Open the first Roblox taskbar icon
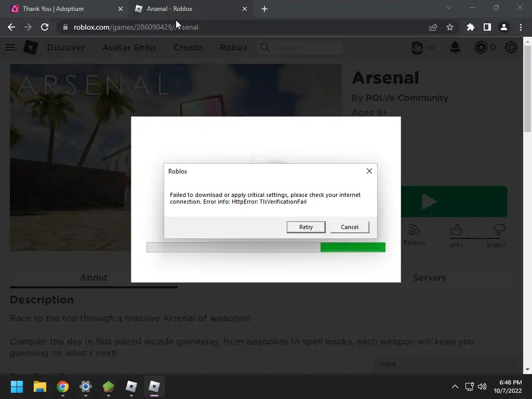This screenshot has height=399, width=532. click(x=131, y=387)
